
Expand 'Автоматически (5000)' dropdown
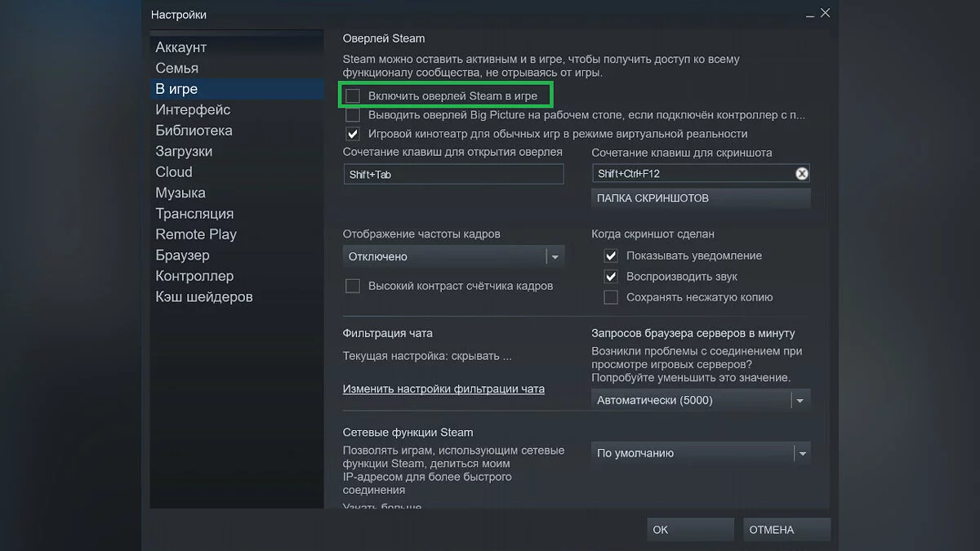(701, 401)
